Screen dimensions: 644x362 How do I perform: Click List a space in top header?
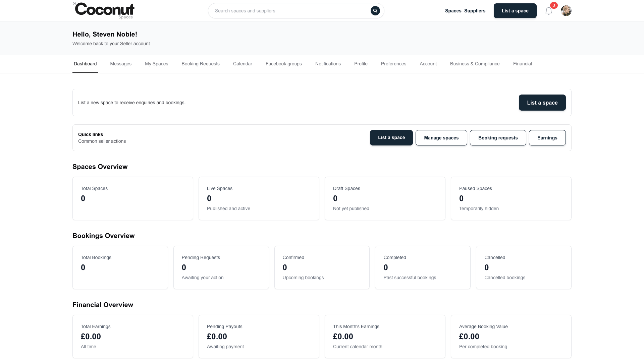515,11
